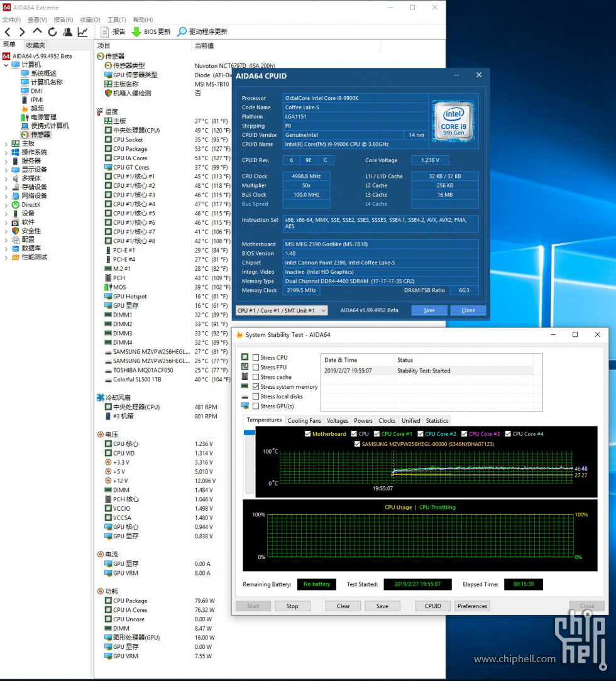Switch to the Cooling Fans tab
The image size is (616, 681).
coord(304,420)
